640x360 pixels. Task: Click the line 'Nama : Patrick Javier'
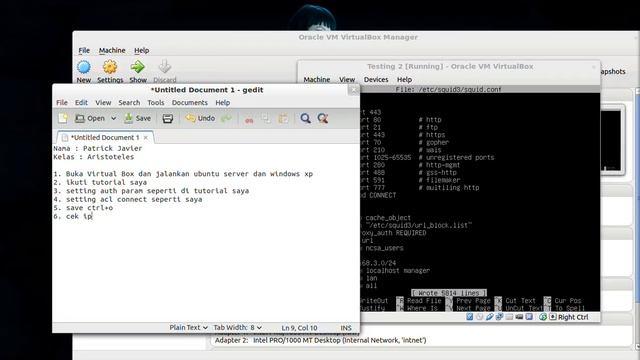[x=98, y=148]
